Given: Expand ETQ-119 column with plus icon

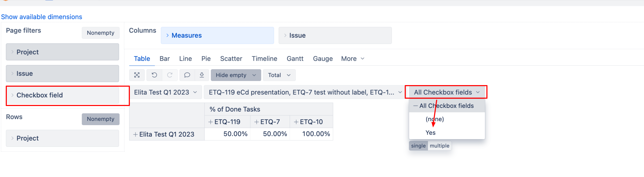Looking at the screenshot, I should [x=210, y=122].
